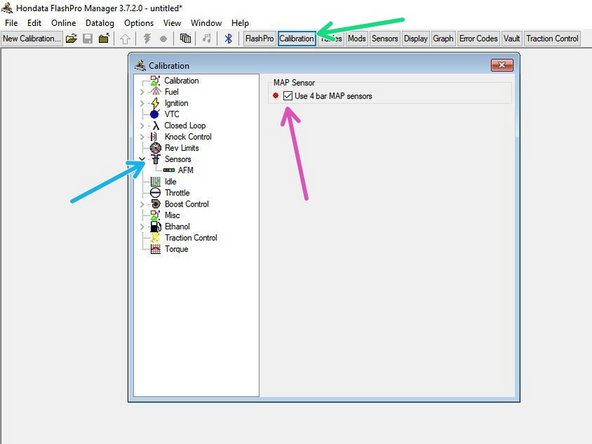Open the File menu
Screen dimensions: 592x444
pos(11,23)
